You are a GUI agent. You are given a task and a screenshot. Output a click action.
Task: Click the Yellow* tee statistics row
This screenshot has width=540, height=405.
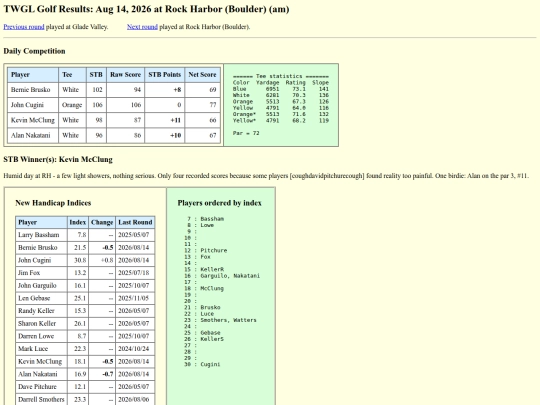[281, 121]
